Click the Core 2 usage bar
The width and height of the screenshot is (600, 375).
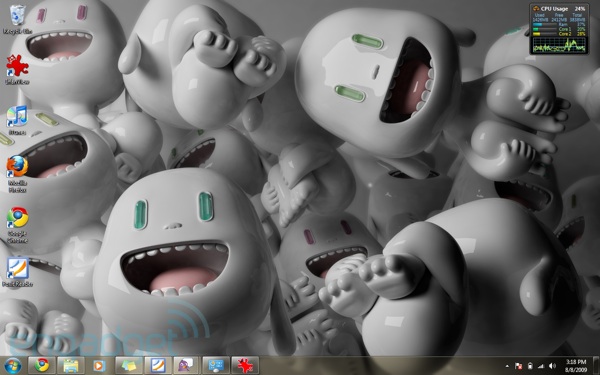pos(545,34)
